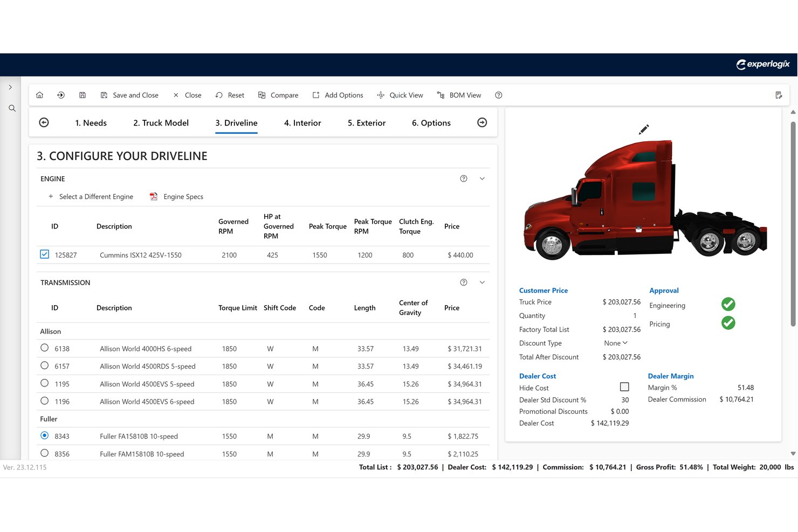Click the Dealer Std Discount % value
Screen dimensions: 798x532
click(625, 400)
